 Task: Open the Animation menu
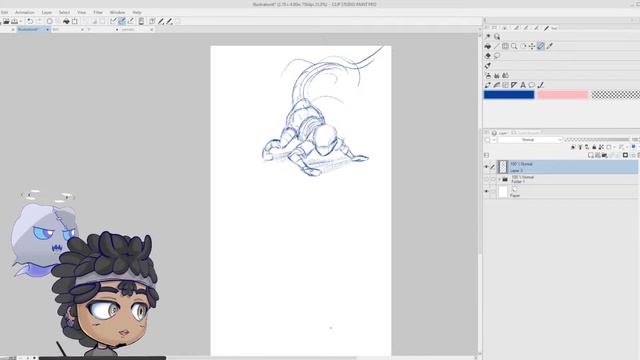(24, 13)
